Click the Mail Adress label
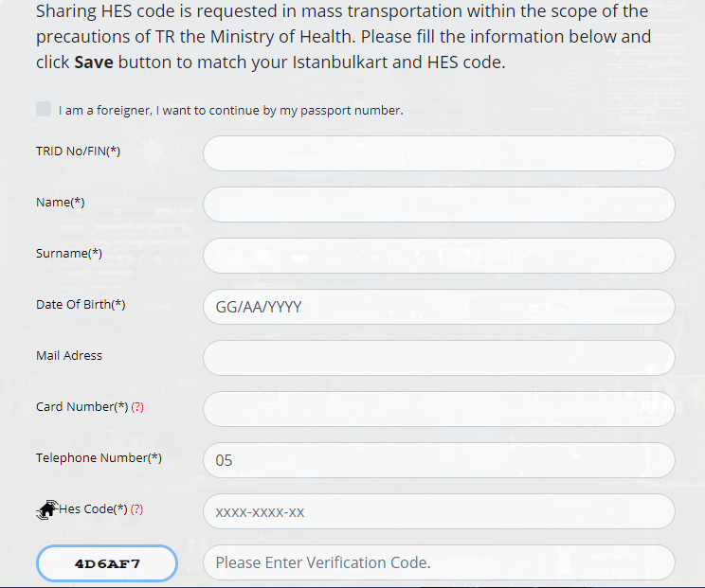 click(69, 356)
